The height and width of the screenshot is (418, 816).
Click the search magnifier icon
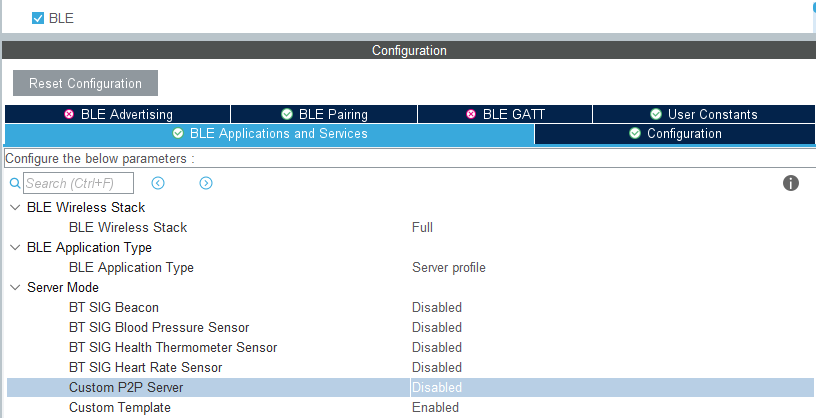pos(15,184)
